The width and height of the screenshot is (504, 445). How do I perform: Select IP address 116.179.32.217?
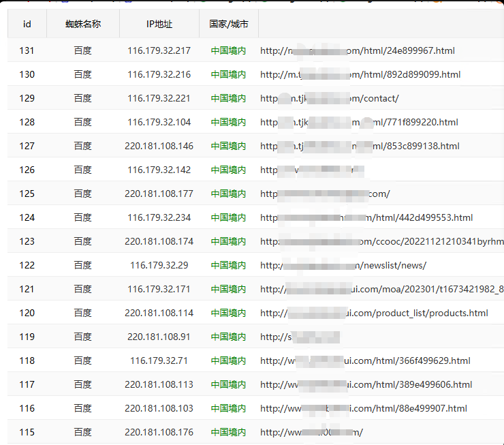[159, 51]
